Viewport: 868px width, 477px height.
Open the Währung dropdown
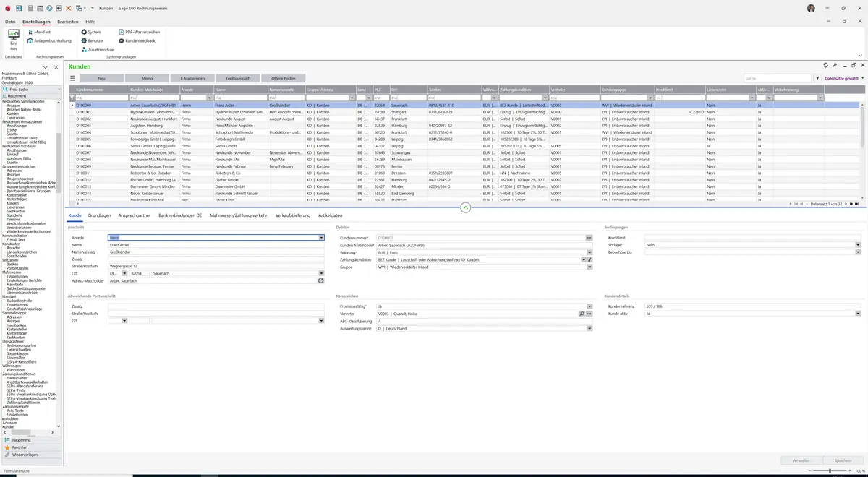590,252
